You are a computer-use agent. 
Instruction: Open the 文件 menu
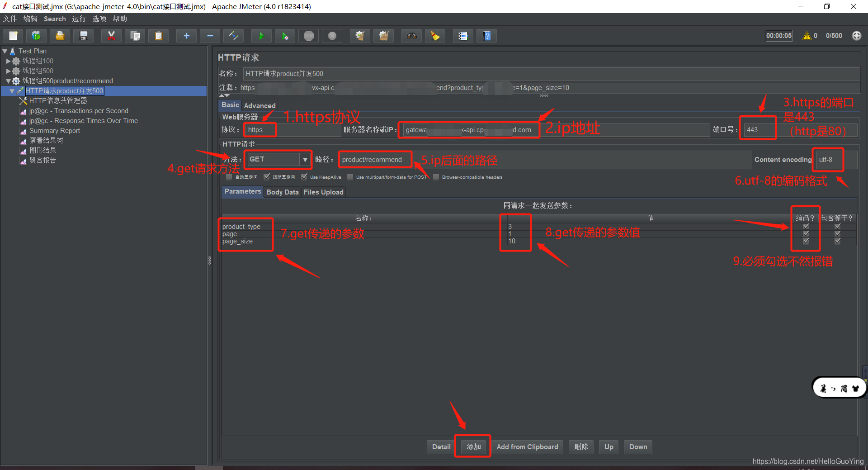pos(9,19)
